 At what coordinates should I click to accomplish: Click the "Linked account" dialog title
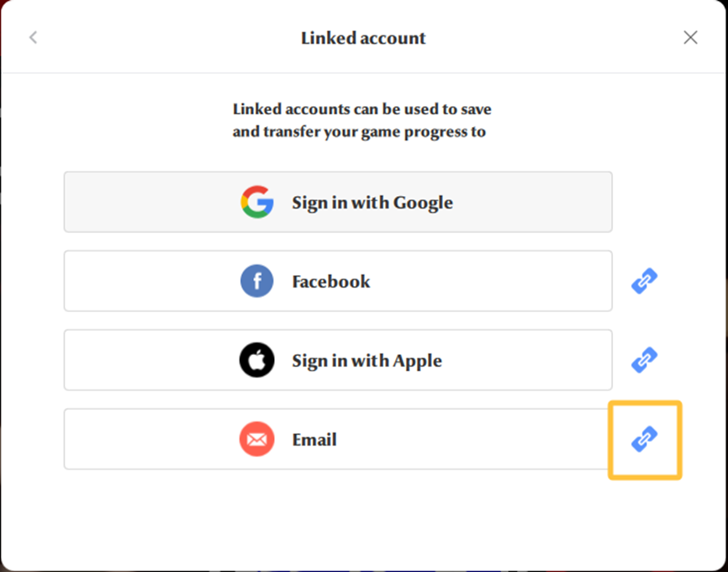363,38
